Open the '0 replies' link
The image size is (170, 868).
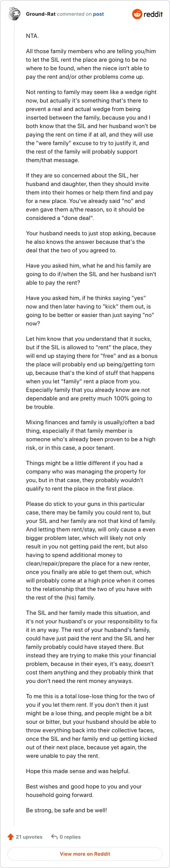[x=70, y=837]
